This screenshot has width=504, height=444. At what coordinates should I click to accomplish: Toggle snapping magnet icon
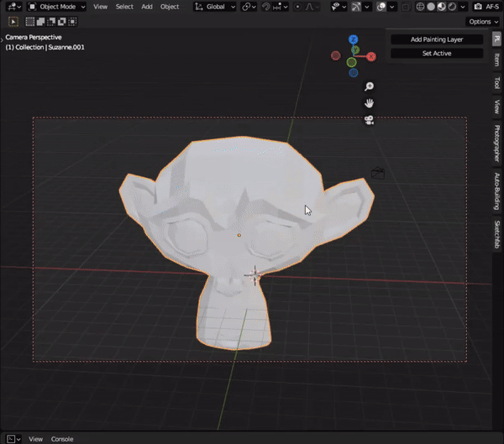point(265,7)
